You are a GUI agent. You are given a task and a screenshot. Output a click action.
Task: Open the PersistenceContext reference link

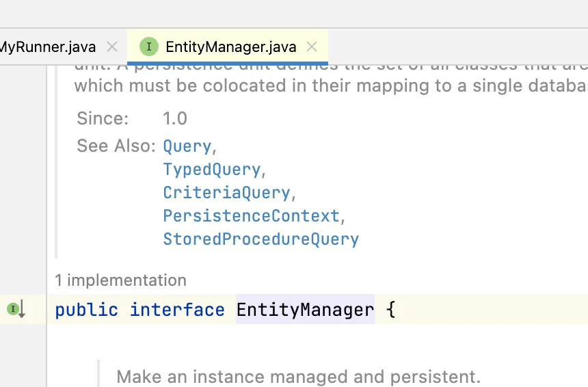tap(251, 216)
